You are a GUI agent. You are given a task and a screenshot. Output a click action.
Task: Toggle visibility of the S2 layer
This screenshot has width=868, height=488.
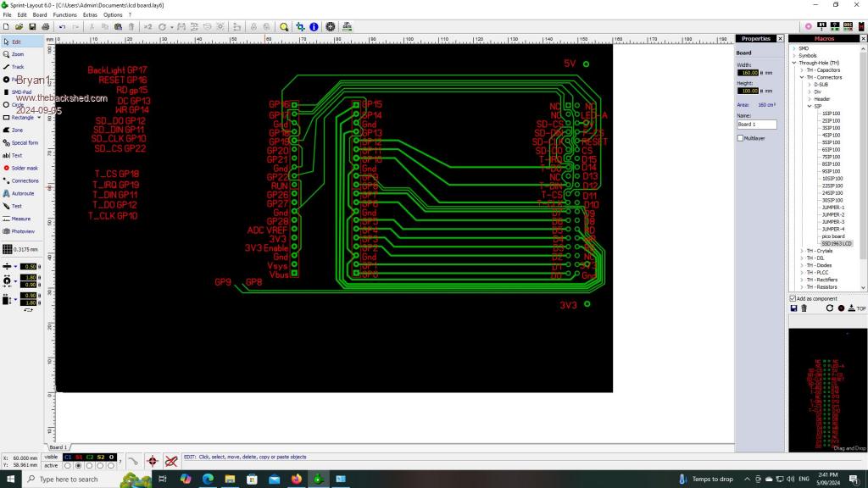(x=100, y=457)
